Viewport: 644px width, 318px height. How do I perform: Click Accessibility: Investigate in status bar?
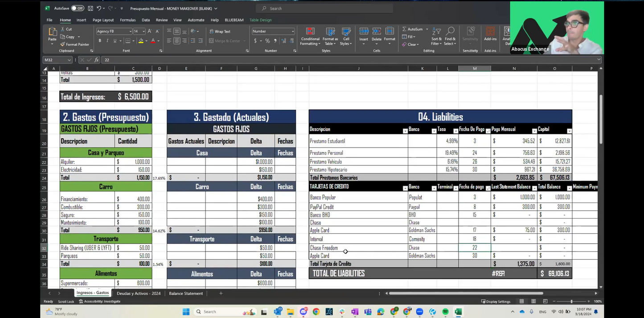click(x=99, y=301)
